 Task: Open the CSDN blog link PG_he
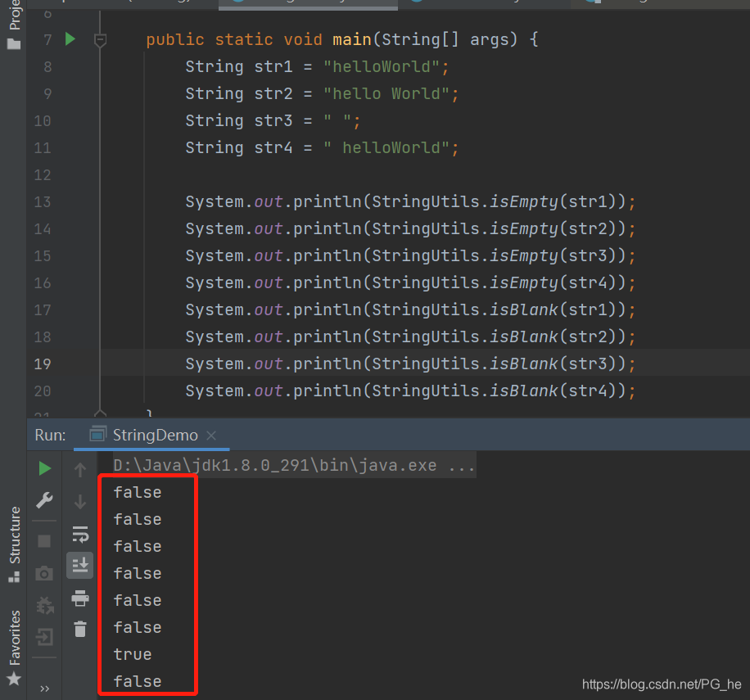662,684
